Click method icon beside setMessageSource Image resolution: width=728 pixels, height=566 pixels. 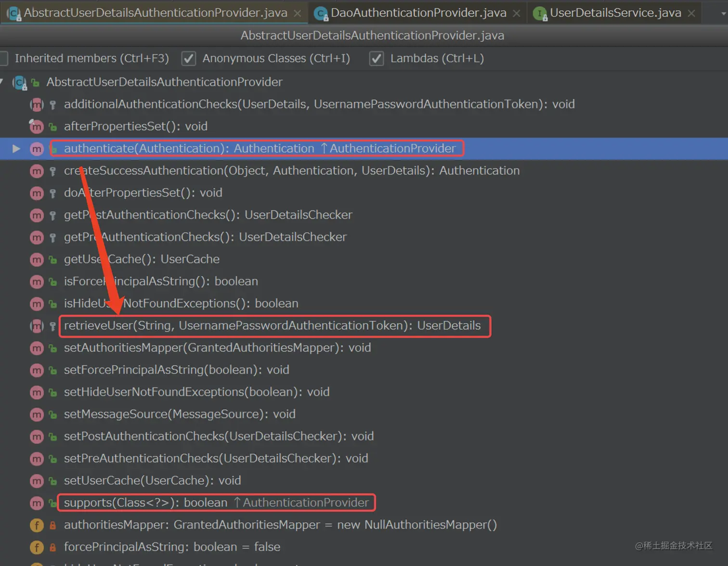click(x=37, y=414)
